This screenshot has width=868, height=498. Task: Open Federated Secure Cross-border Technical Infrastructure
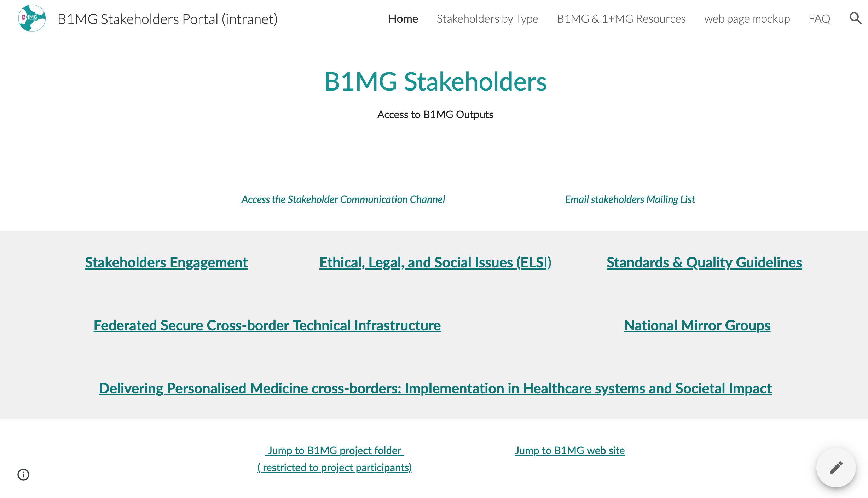click(x=267, y=325)
